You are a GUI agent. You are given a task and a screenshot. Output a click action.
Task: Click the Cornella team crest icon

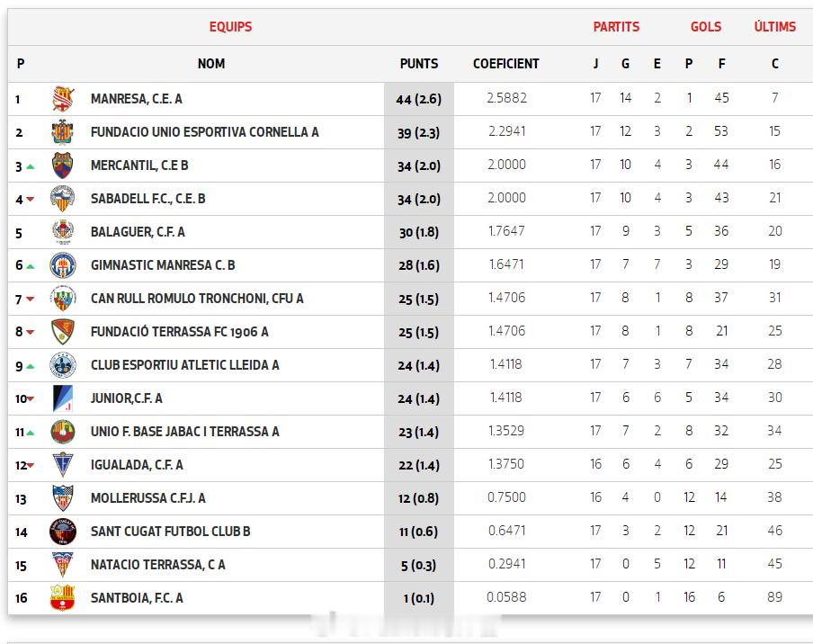tap(63, 132)
